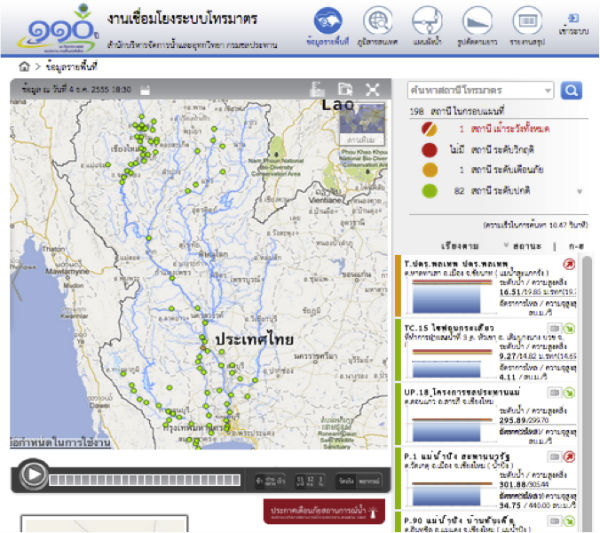Click the calendar icon beside the map date
This screenshot has height=533, width=600.
pyautogui.click(x=145, y=90)
